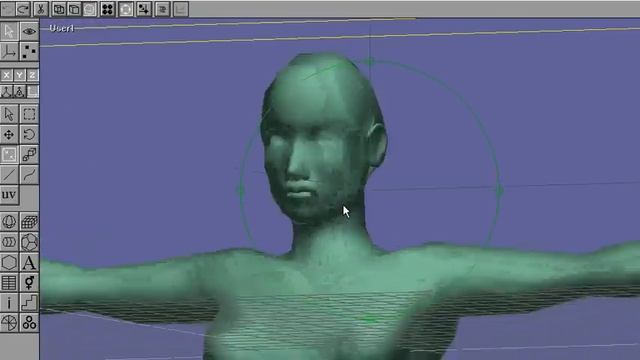Viewport: 640px width, 360px height.
Task: Select the highlighted scale tool
Action: tap(9, 155)
